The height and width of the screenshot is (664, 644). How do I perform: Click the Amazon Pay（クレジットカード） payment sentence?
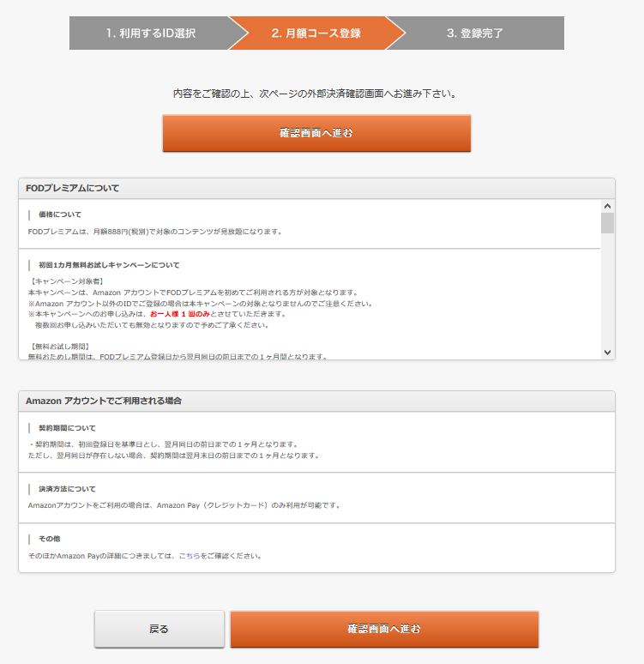184,505
